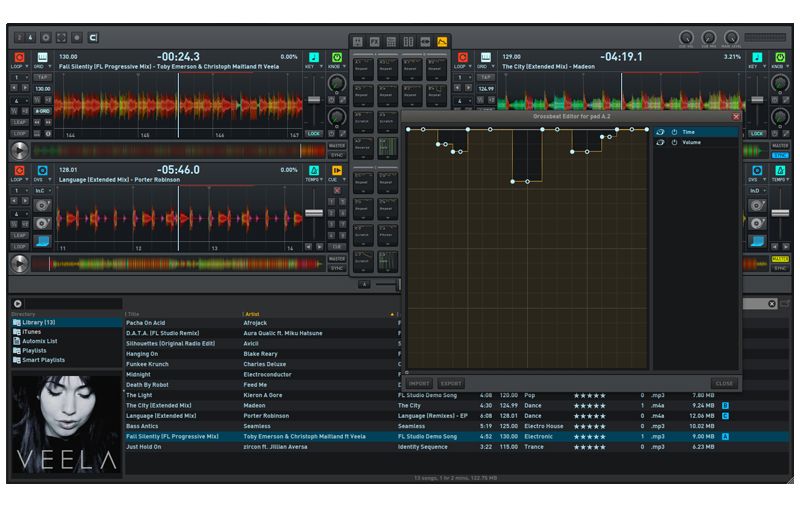800x505 pixels.
Task: Select the highlighted envelope icon in center toolbar
Action: coord(441,41)
